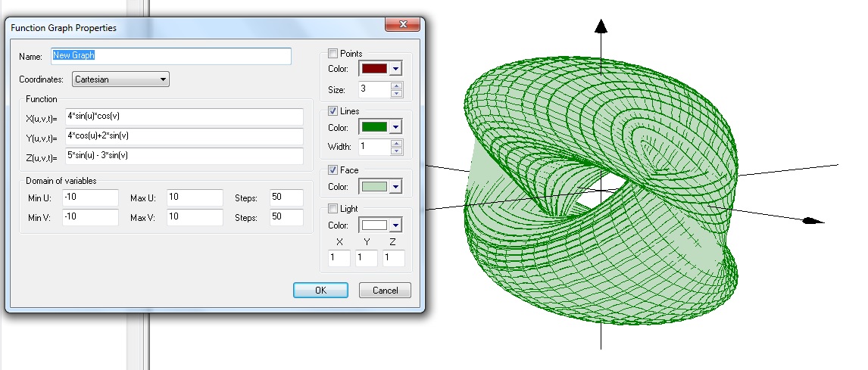868x370 pixels.
Task: Click the green Lines color swatch
Action: (374, 127)
